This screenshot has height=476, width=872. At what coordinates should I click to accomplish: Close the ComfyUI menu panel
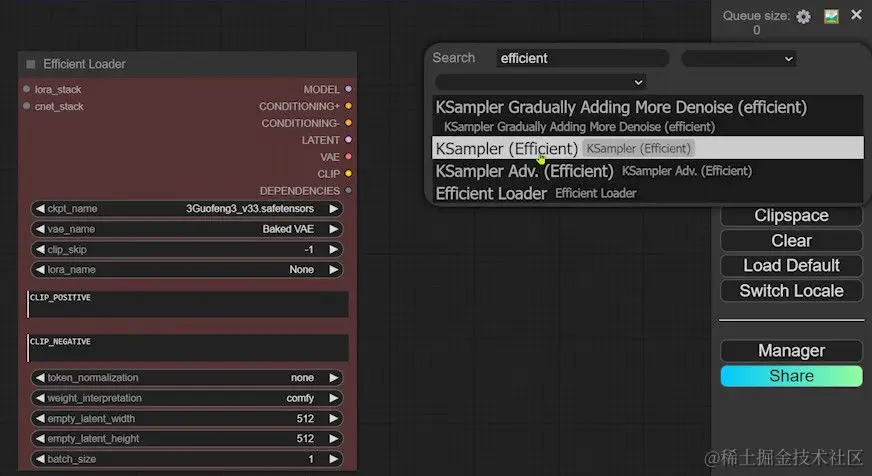[x=856, y=15]
